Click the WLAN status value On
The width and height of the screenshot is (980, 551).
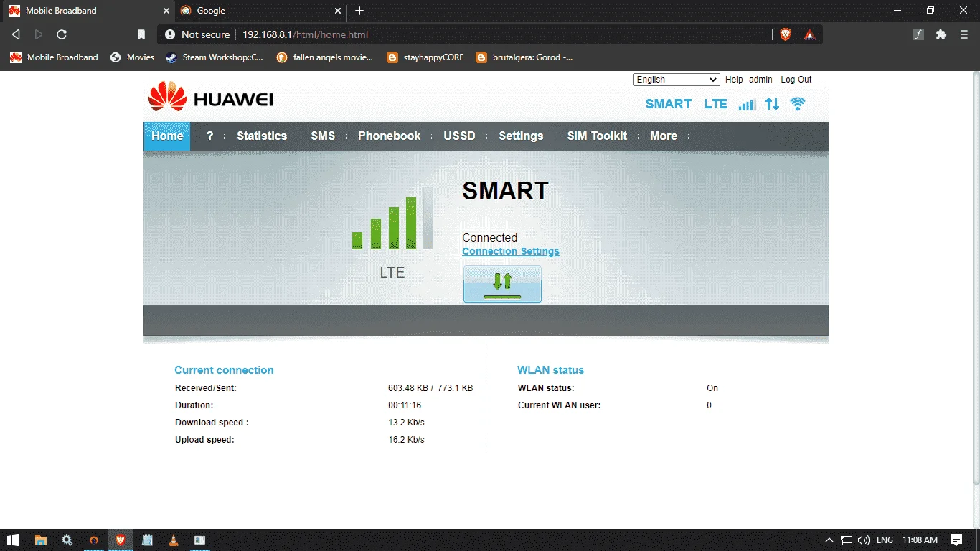pos(712,388)
